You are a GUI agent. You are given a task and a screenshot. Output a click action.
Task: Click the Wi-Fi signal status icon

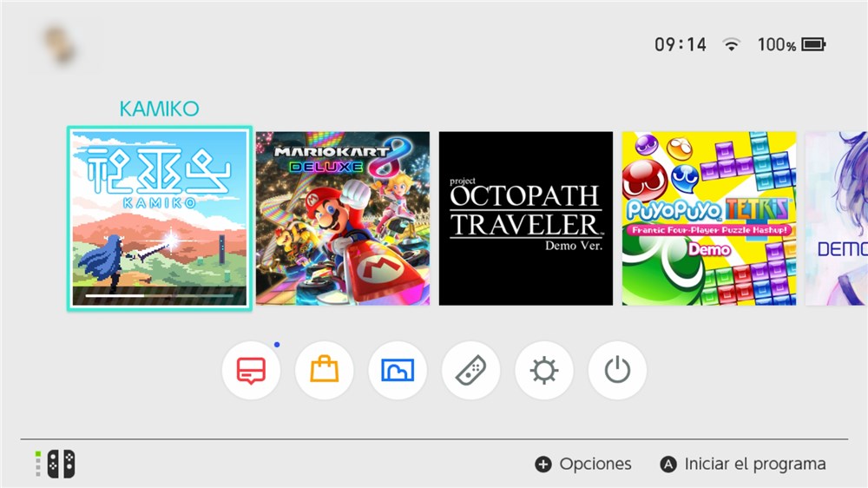click(731, 44)
